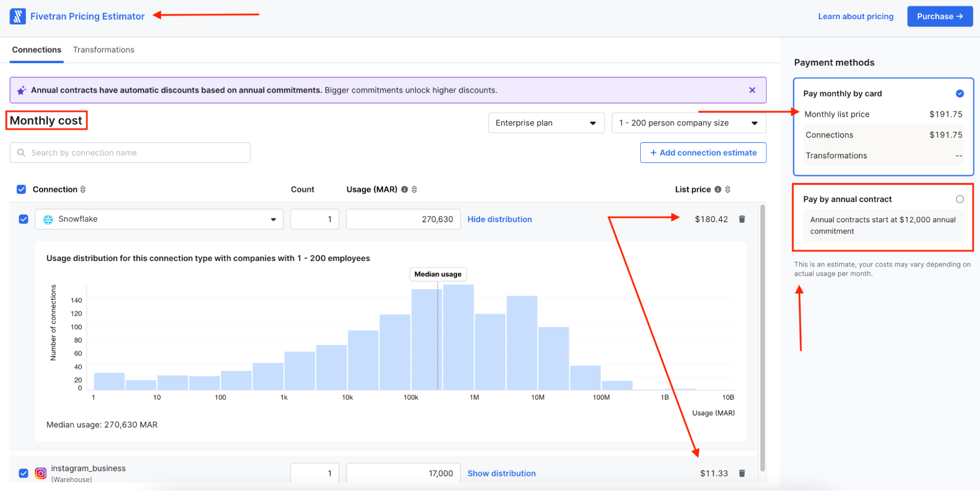980x491 pixels.
Task: Select Pay by annual contract option
Action: pyautogui.click(x=959, y=199)
